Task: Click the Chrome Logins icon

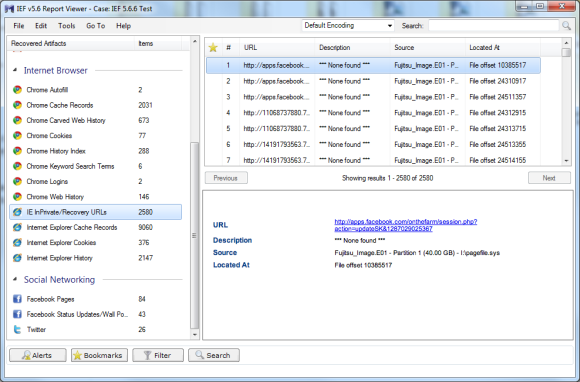Action: (x=17, y=181)
